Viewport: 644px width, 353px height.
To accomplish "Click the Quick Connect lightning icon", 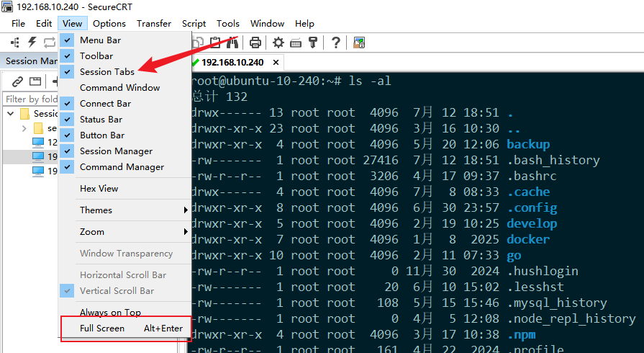I will (32, 43).
